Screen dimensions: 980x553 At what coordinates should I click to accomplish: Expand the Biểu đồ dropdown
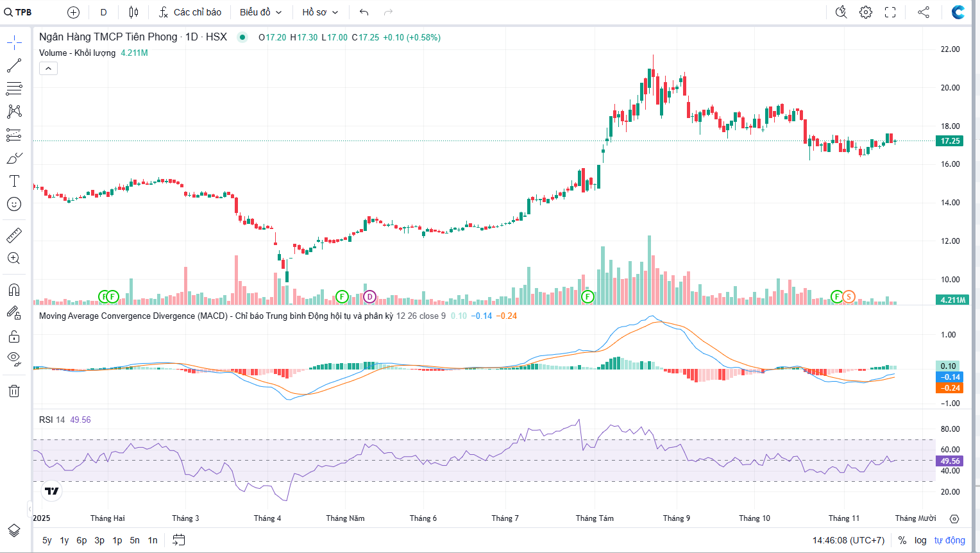260,12
